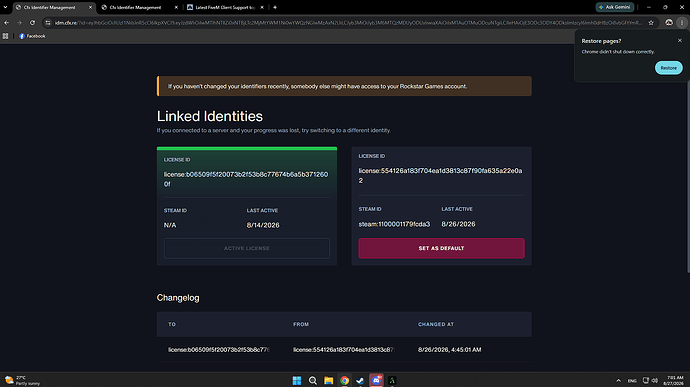Open a new browser tab
Viewport: 690px width, 387px height.
point(275,7)
